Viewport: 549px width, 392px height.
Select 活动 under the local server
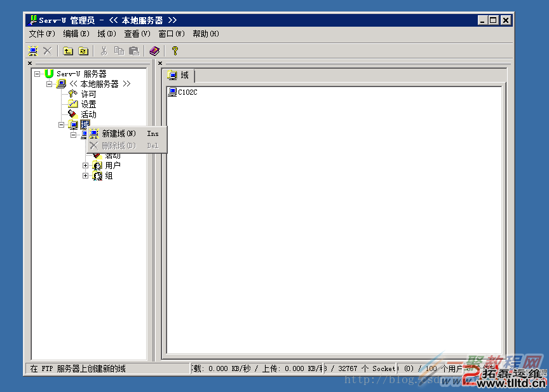[x=88, y=114]
